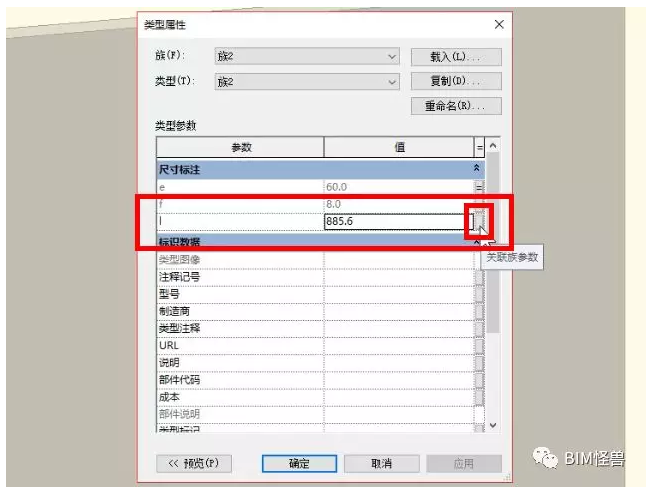The width and height of the screenshot is (653, 494).
Task: Click the value field showing 885.6
Action: point(395,221)
